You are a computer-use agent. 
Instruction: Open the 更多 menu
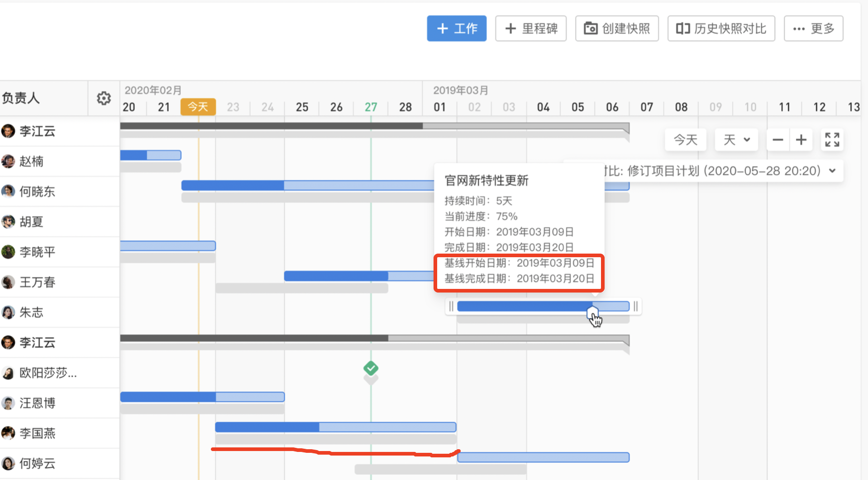[814, 29]
